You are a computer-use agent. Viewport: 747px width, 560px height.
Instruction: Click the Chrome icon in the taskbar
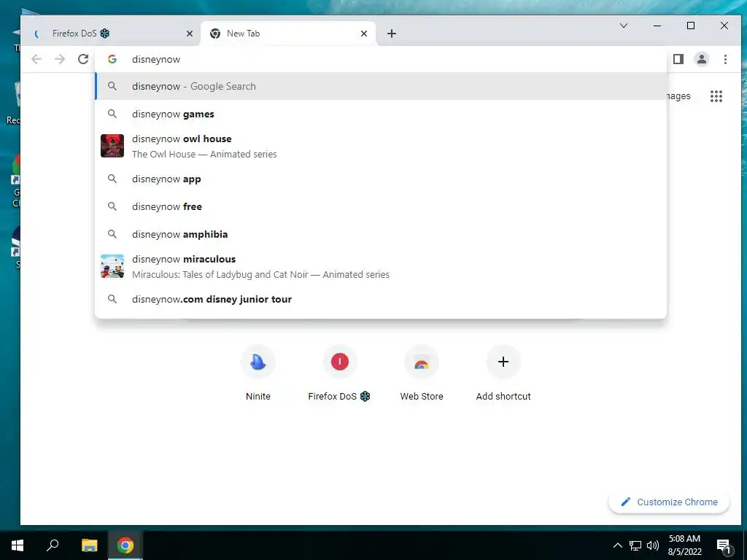click(125, 545)
